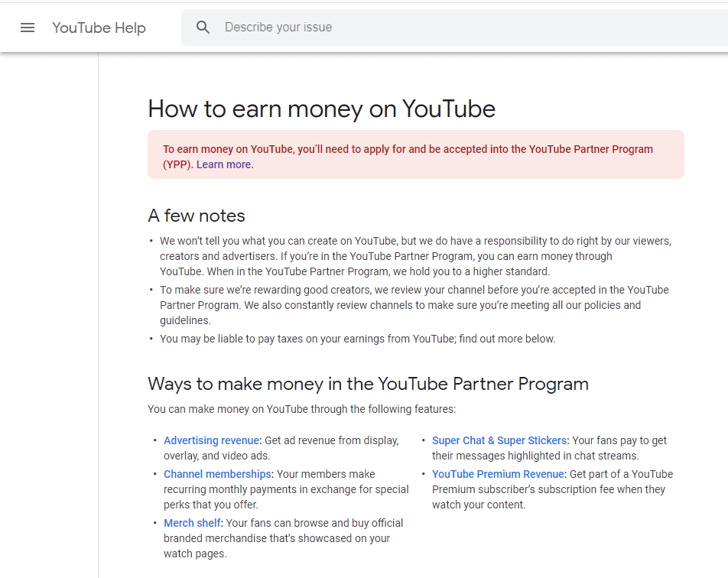728x578 pixels.
Task: Click the note beginning "To make sure we're rewarding good creators"
Action: (414, 305)
